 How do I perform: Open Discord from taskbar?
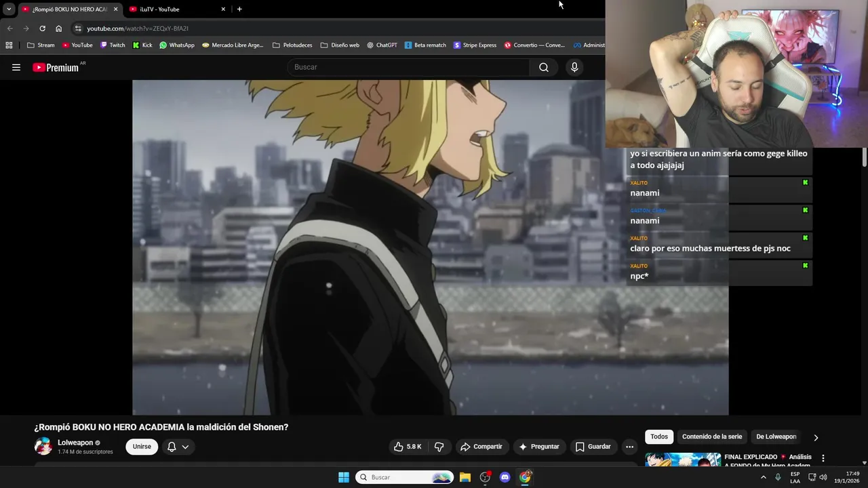pyautogui.click(x=505, y=477)
